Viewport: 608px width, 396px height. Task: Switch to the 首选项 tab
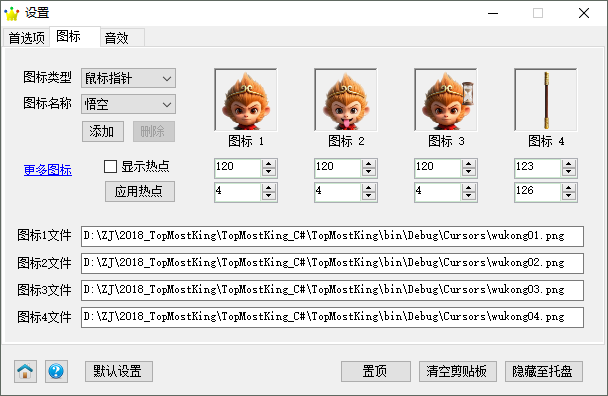pos(26,38)
